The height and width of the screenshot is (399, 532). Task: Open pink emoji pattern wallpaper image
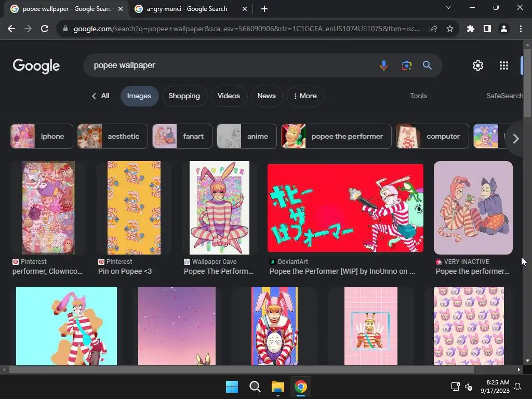469,326
